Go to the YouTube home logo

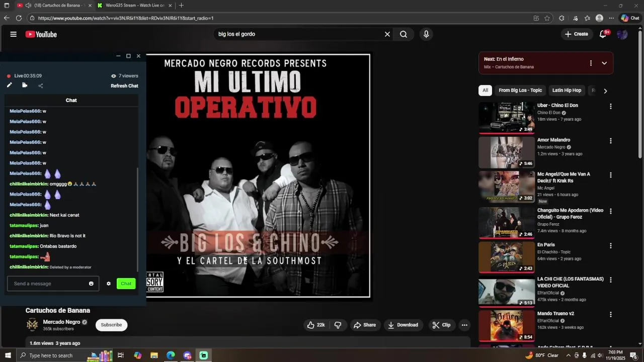41,34
